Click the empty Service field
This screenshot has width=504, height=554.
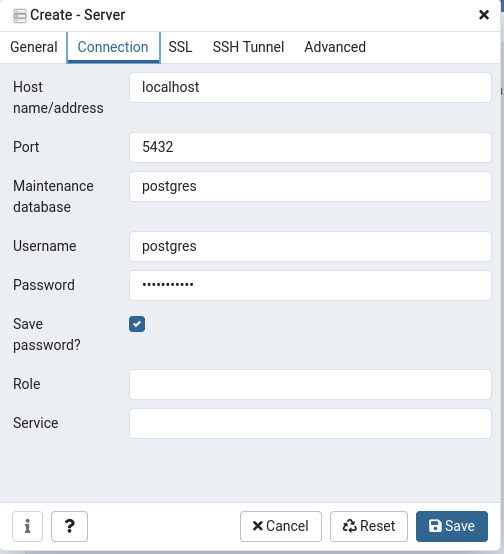310,423
